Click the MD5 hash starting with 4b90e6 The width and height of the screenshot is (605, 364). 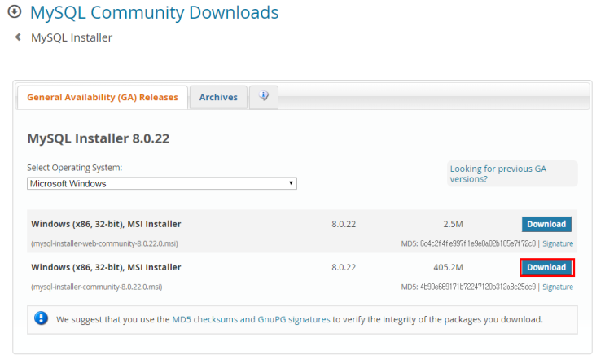coord(478,287)
